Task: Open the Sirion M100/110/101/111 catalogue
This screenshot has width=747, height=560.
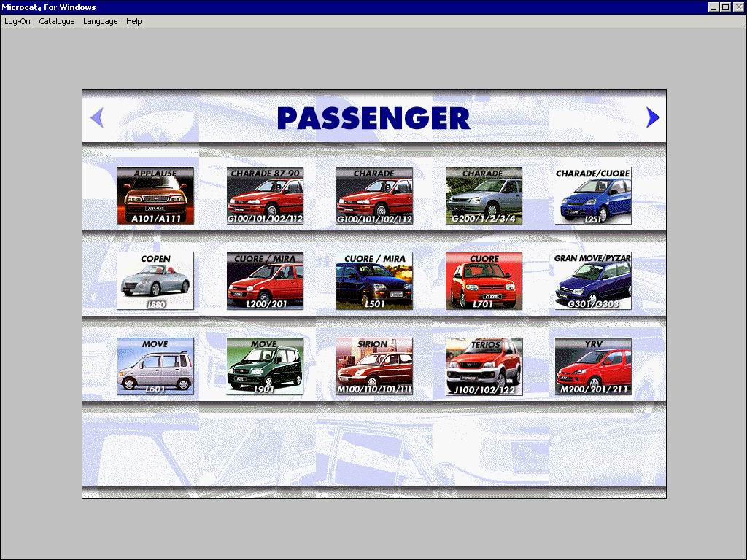Action: click(x=374, y=367)
